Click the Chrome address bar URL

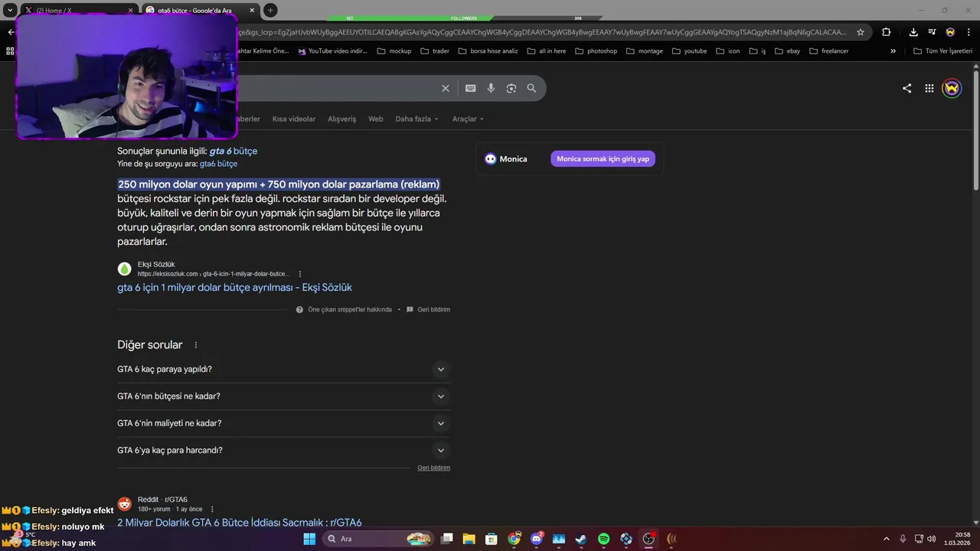click(x=542, y=32)
